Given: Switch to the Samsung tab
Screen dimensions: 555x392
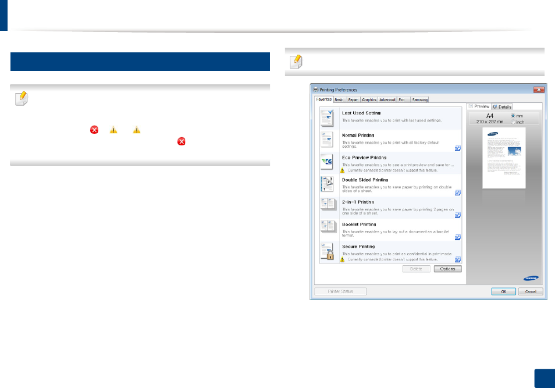Looking at the screenshot, I should [x=420, y=100].
